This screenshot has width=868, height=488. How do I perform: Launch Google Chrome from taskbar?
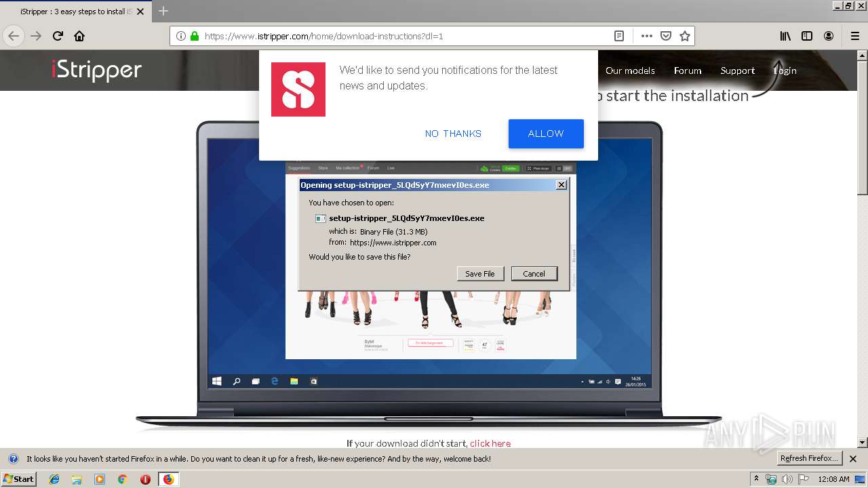[122, 479]
